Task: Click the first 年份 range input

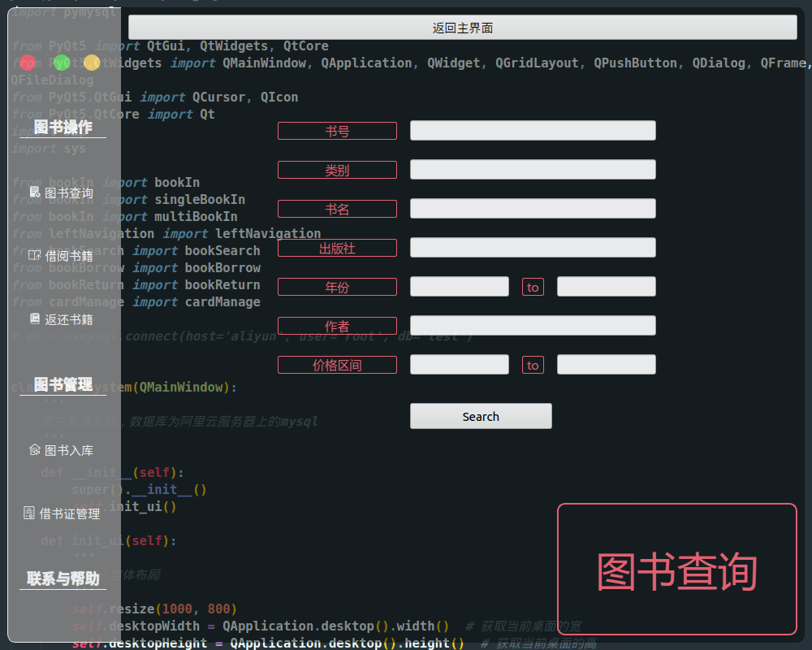Action: click(x=459, y=286)
